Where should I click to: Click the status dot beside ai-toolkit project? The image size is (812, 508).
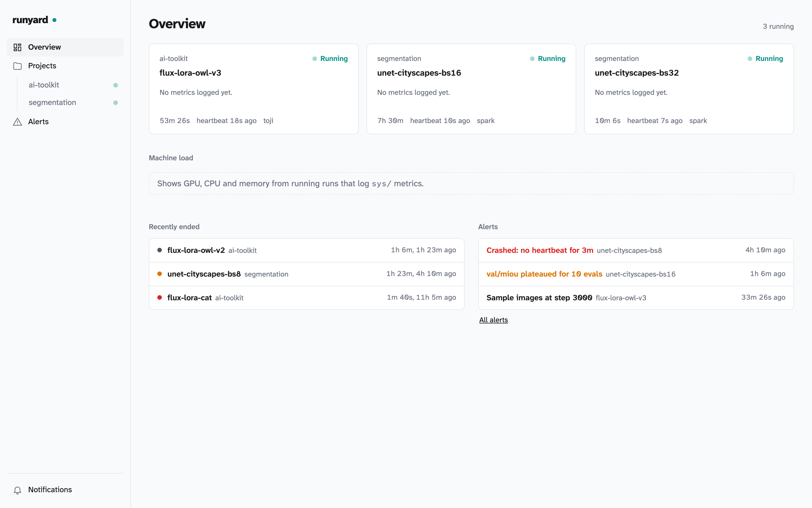[115, 85]
